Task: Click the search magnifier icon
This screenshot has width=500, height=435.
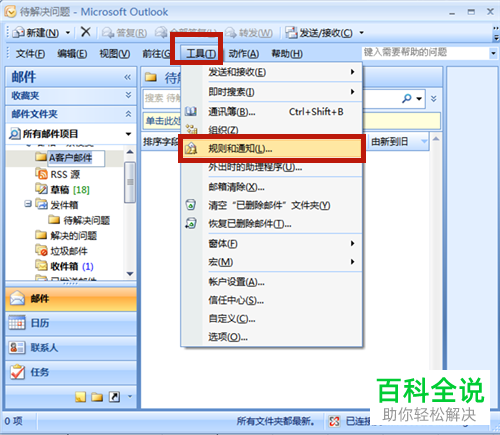Action: pyautogui.click(x=407, y=98)
